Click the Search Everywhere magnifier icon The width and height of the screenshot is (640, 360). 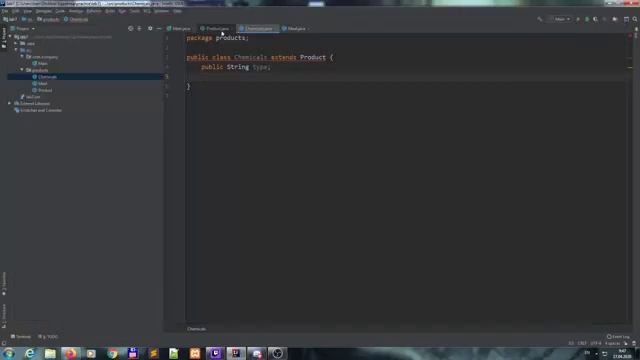(635, 19)
